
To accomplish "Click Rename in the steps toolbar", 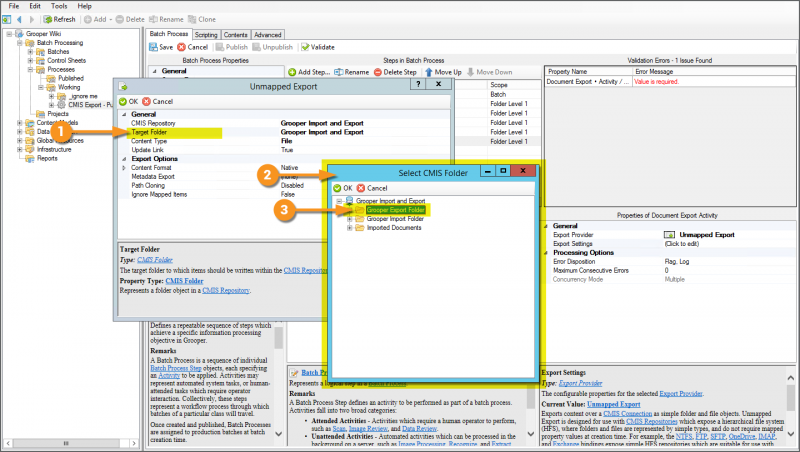I will (350, 72).
